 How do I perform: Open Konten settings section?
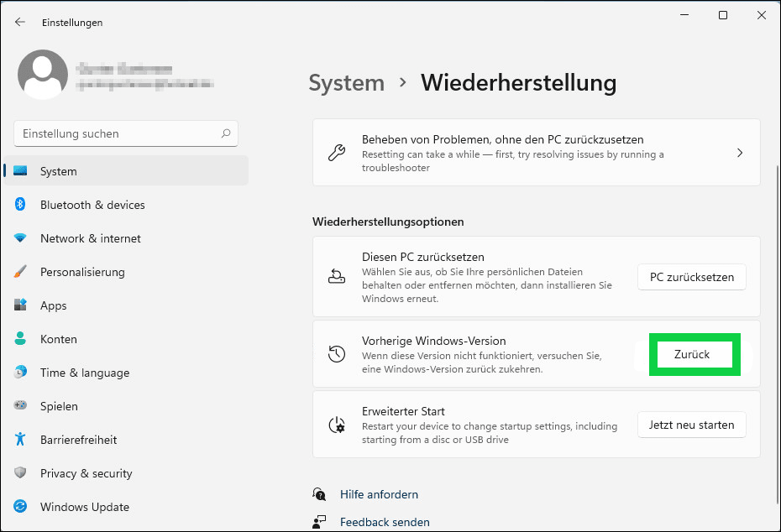pos(59,339)
